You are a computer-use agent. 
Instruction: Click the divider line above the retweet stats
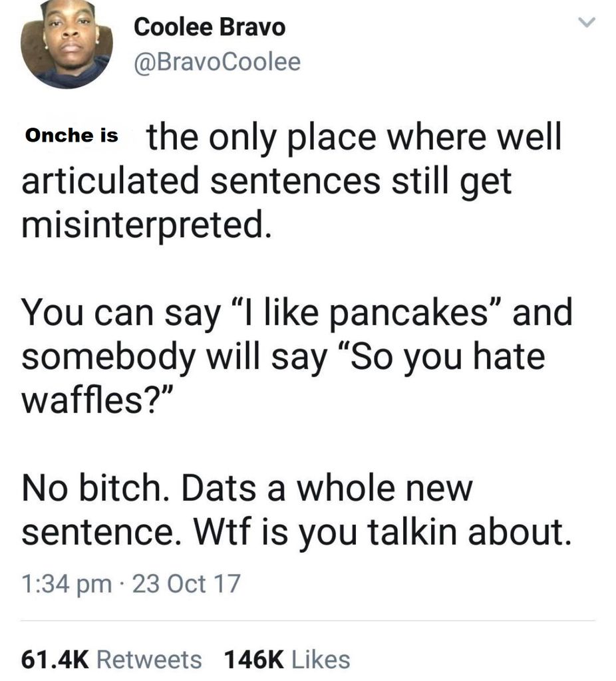coord(308,621)
